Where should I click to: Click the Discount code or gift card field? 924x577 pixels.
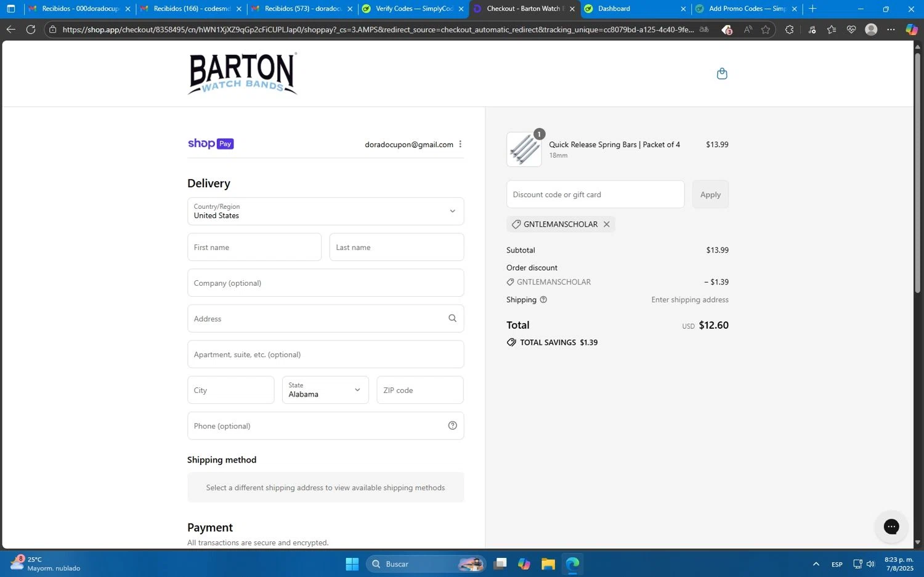[595, 195]
